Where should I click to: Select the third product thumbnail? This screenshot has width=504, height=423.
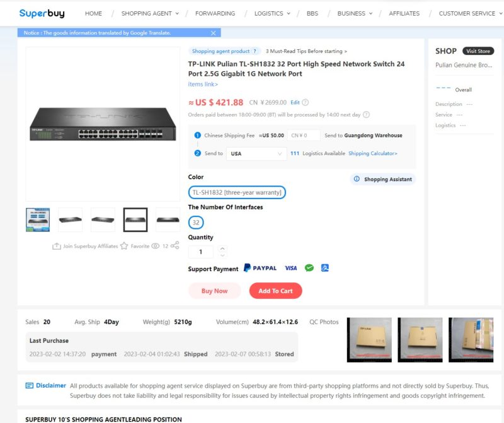click(x=103, y=220)
